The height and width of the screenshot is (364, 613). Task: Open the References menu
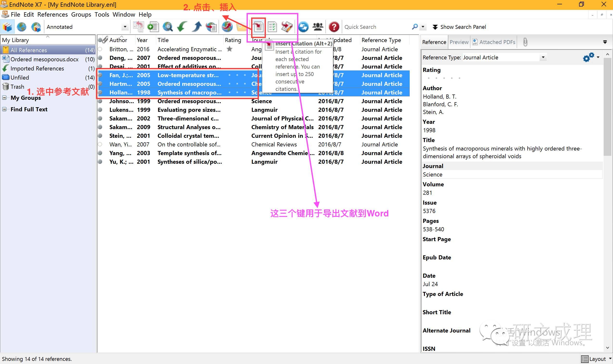52,14
